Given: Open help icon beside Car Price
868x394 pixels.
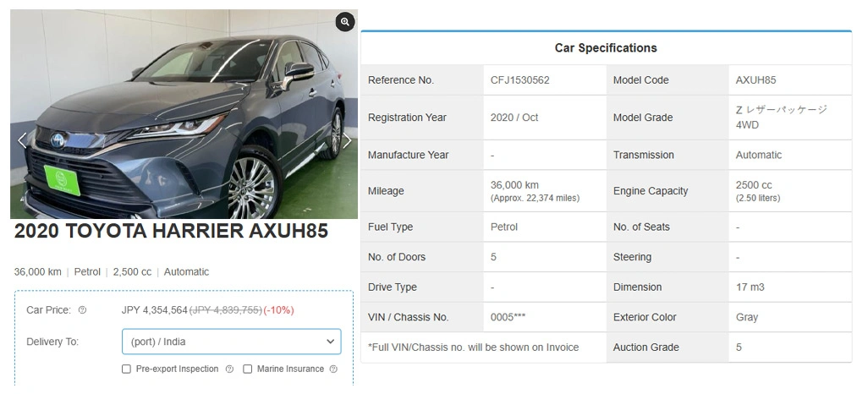Looking at the screenshot, I should click(x=82, y=310).
